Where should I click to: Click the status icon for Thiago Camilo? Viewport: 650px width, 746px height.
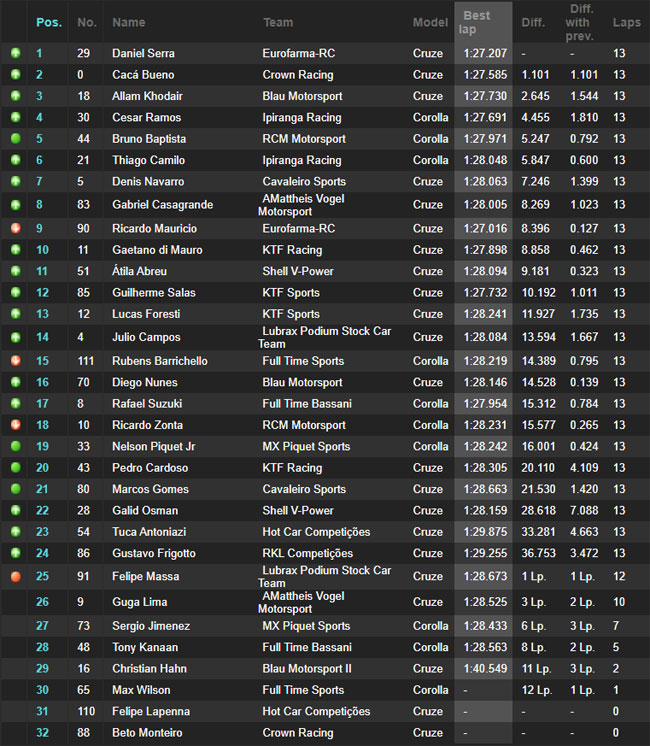16,160
